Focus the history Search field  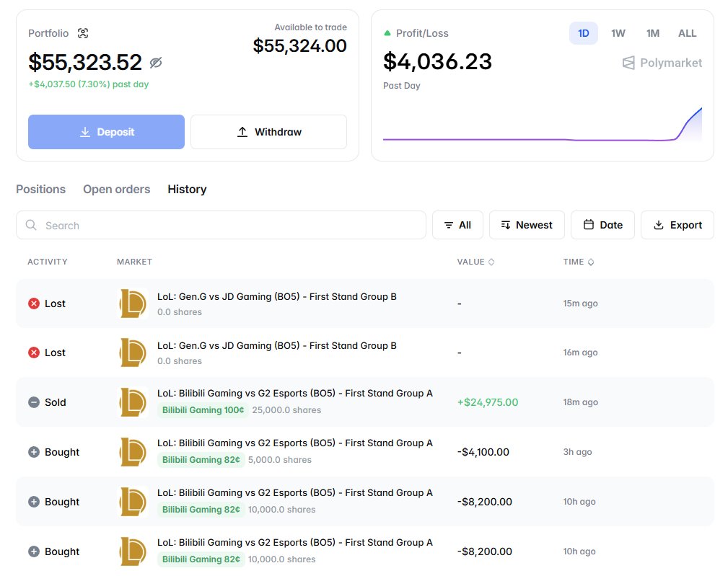click(221, 225)
